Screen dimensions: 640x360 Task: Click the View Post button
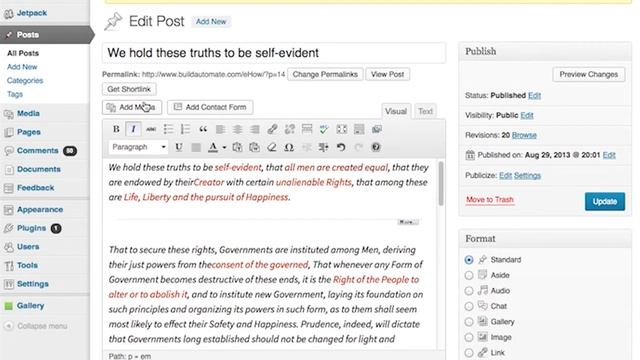pos(387,74)
